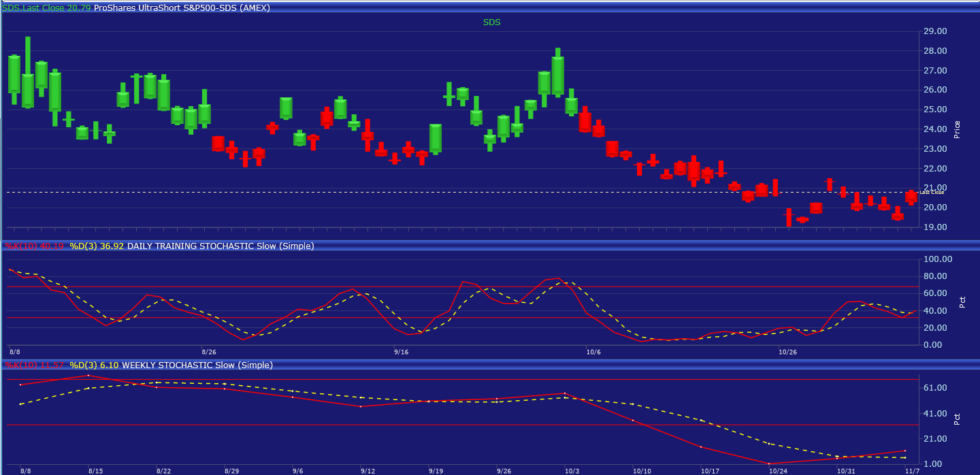The width and height of the screenshot is (980, 475).
Task: Select the 19.00 price axis value
Action: pyautogui.click(x=934, y=227)
